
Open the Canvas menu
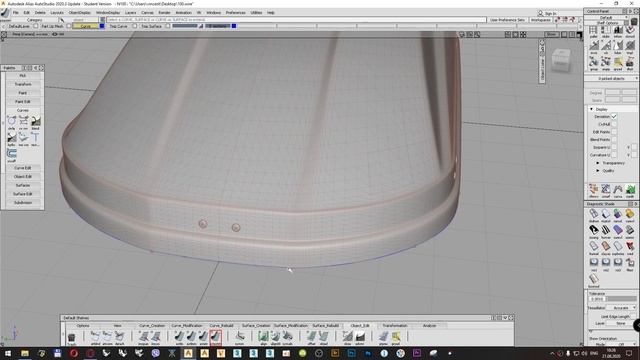pos(147,13)
